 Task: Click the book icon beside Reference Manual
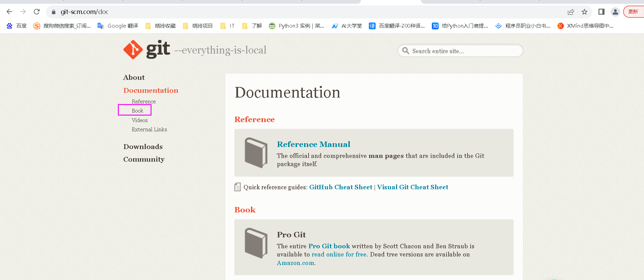(x=256, y=153)
